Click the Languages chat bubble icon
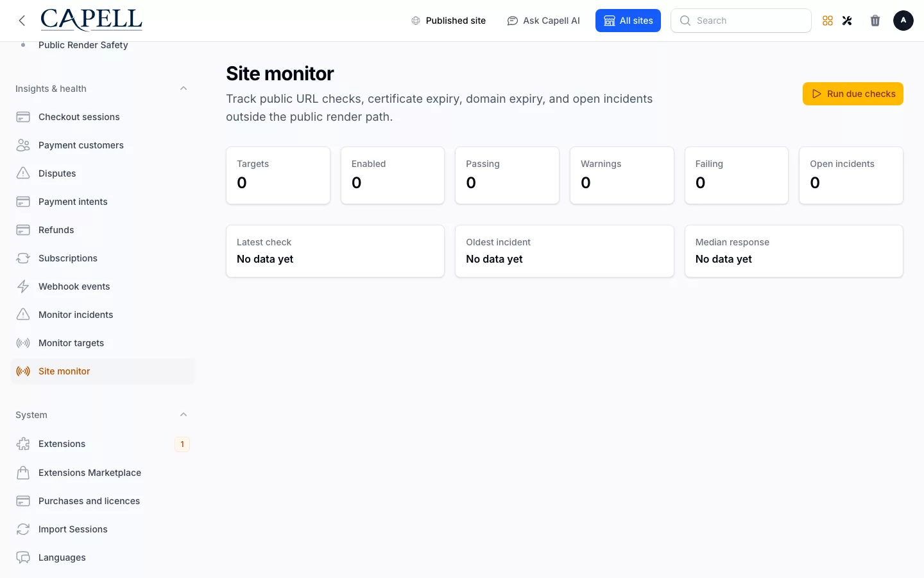The width and height of the screenshot is (924, 578). [23, 557]
